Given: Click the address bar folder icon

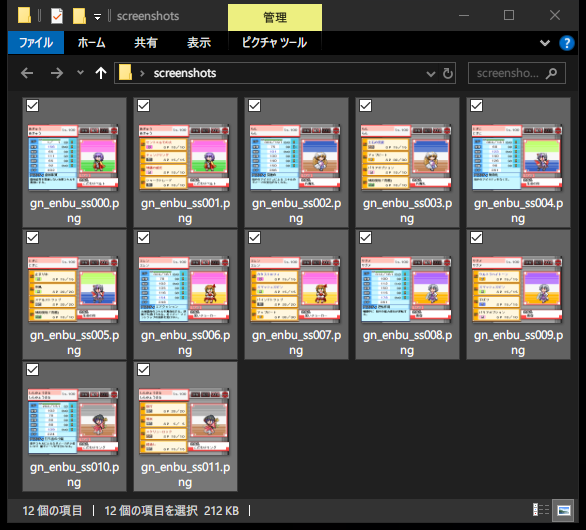Looking at the screenshot, I should (x=126, y=72).
